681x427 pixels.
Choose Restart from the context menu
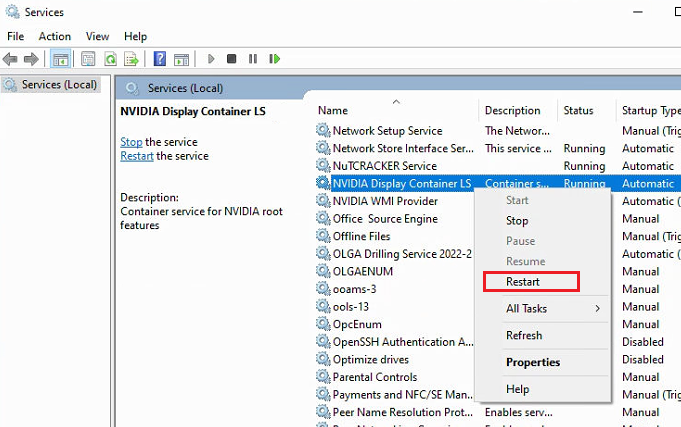tap(523, 283)
